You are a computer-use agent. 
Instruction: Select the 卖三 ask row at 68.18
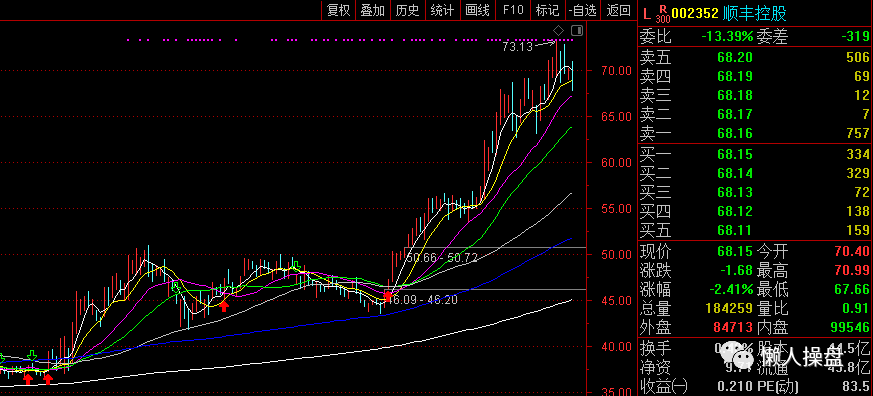pyautogui.click(x=754, y=95)
